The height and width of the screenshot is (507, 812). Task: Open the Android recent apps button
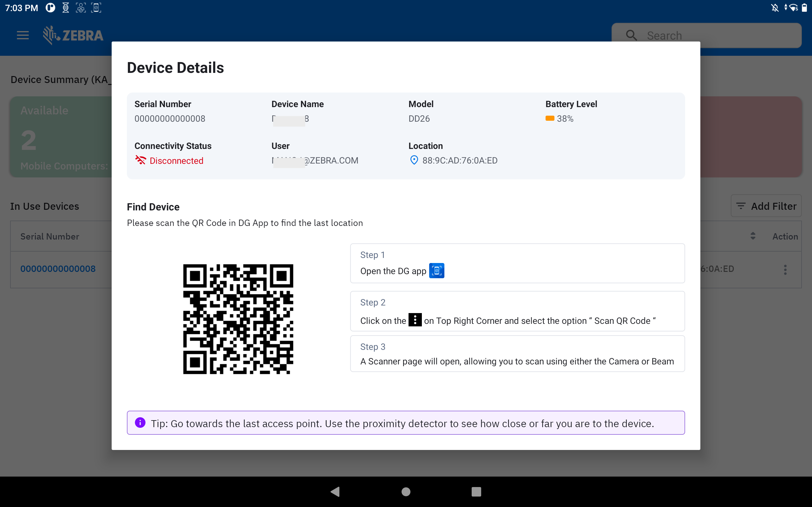[476, 491]
